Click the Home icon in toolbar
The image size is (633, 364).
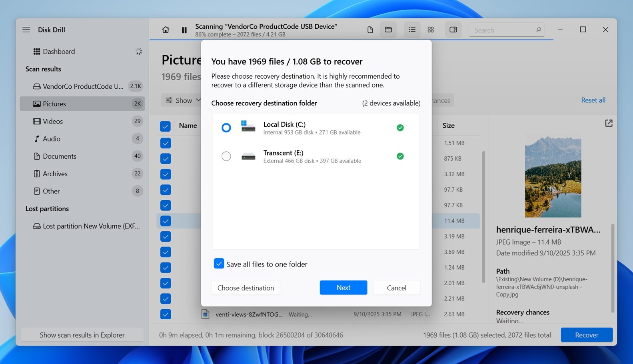click(x=166, y=30)
